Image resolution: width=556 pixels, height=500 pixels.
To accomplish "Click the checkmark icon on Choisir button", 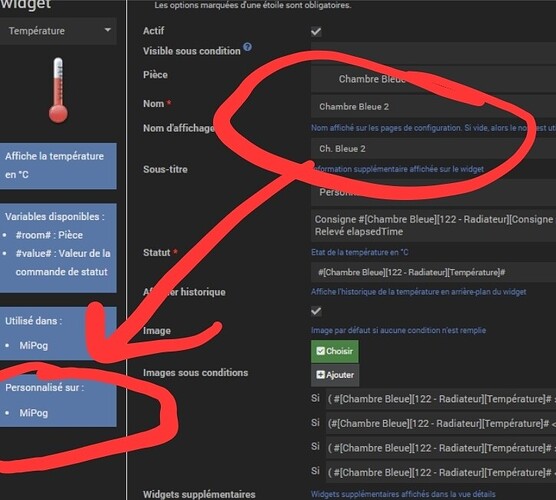I will (x=320, y=351).
